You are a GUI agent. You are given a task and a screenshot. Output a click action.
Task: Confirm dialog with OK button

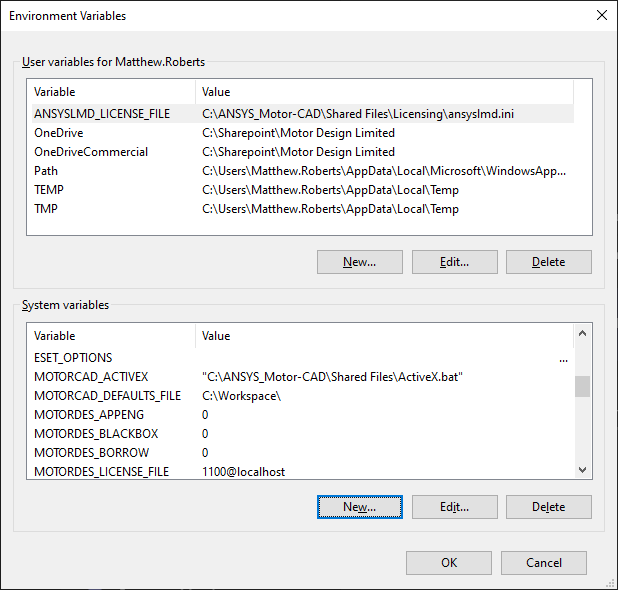click(x=449, y=563)
